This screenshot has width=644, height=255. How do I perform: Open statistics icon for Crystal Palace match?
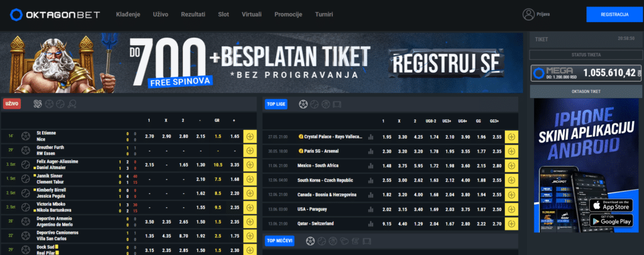pyautogui.click(x=371, y=137)
